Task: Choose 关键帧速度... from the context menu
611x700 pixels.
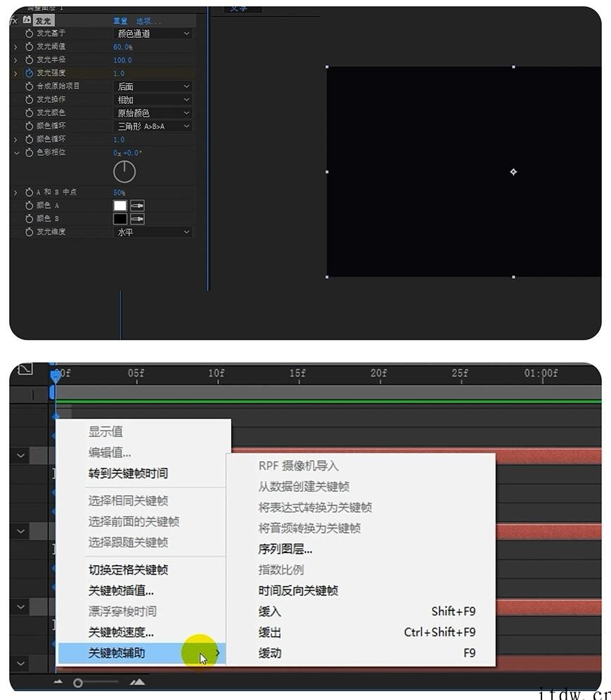Action: click(x=143, y=632)
